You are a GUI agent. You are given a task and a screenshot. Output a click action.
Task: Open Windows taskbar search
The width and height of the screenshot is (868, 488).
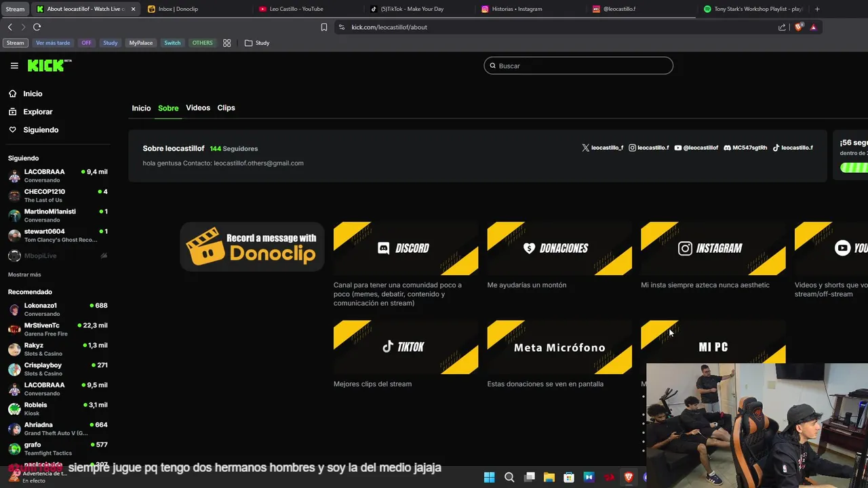coord(509,477)
